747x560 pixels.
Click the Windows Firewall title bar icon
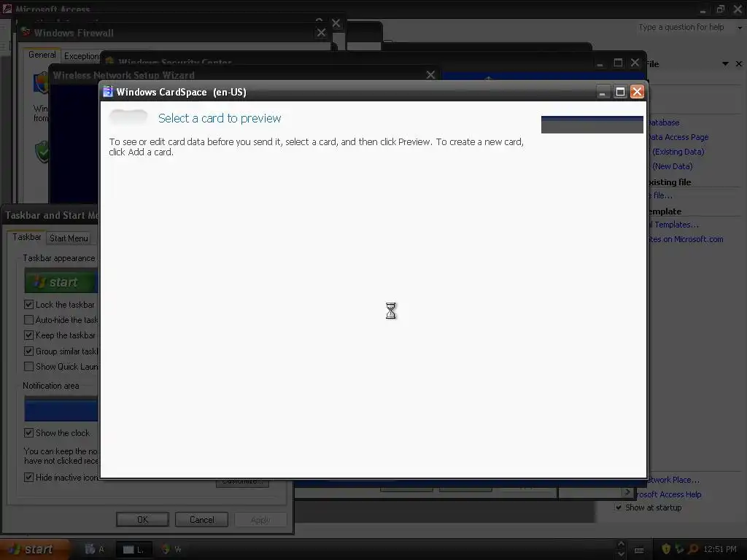pyautogui.click(x=26, y=32)
